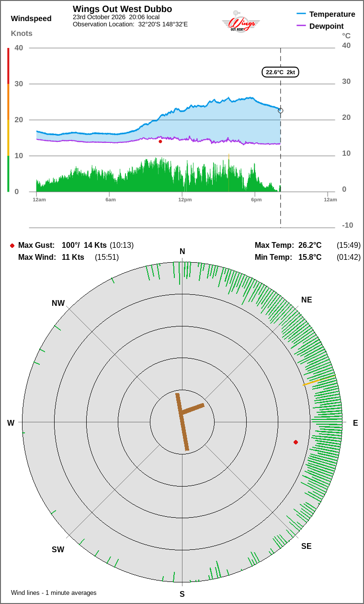Click the orange wind line near east-northeast
The image size is (364, 604).
click(318, 381)
